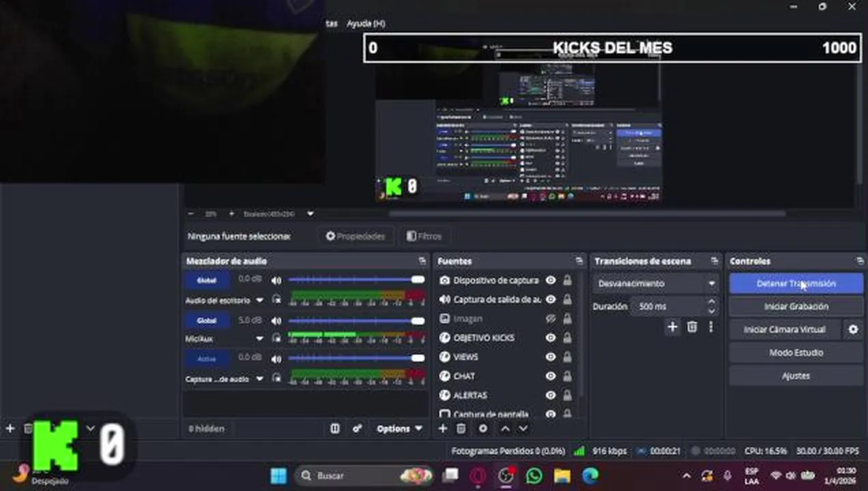The image size is (868, 491).
Task: Open the Windows Start menu
Action: [x=278, y=475]
